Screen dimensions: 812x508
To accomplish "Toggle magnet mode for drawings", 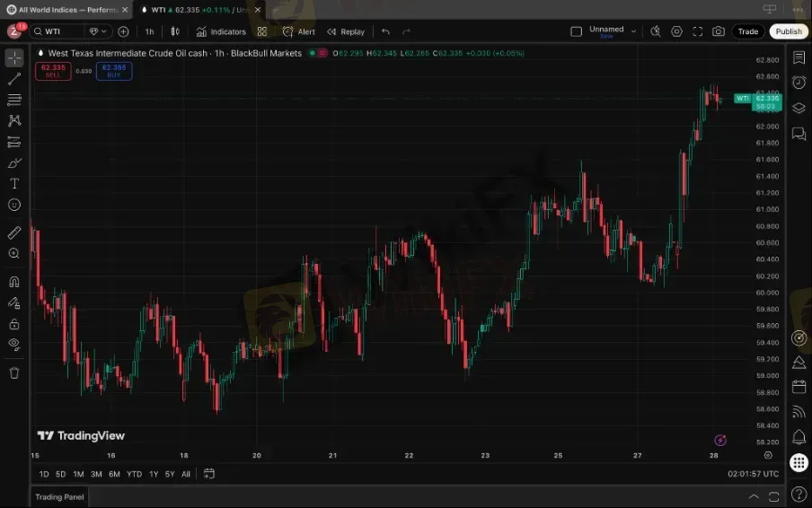I will point(14,281).
